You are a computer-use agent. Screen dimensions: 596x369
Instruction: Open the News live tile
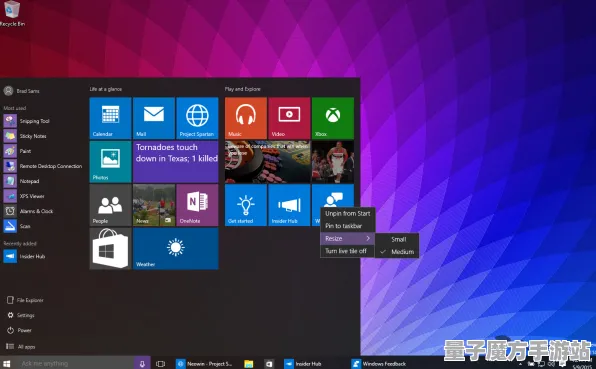click(x=154, y=205)
